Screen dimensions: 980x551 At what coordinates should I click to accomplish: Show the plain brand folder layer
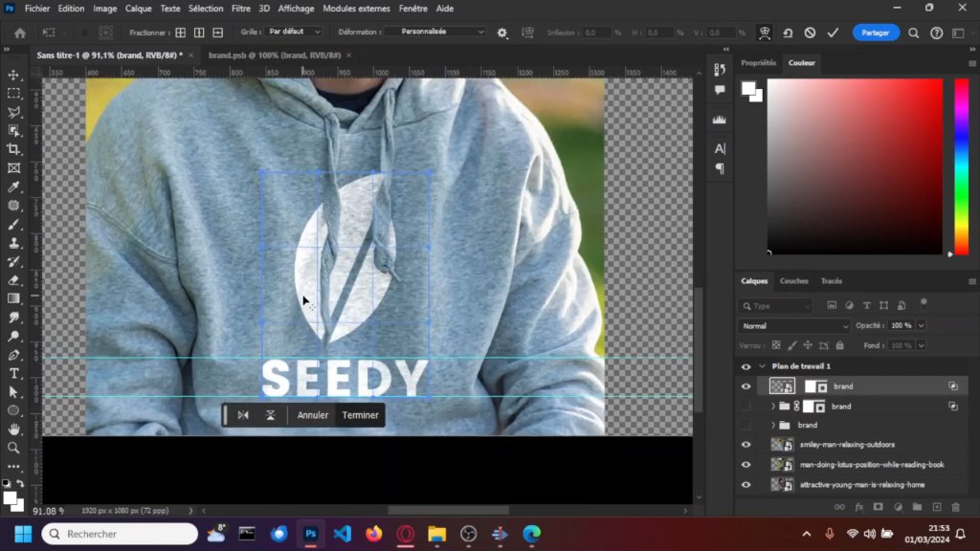(x=746, y=426)
